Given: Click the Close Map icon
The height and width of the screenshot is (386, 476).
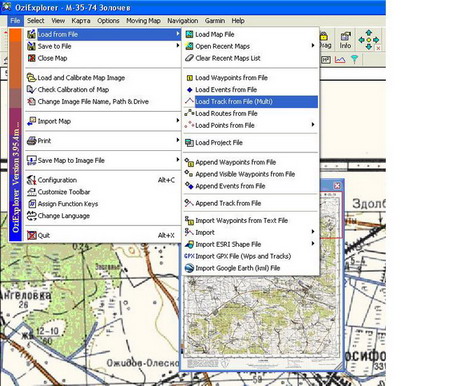Looking at the screenshot, I should click(31, 58).
